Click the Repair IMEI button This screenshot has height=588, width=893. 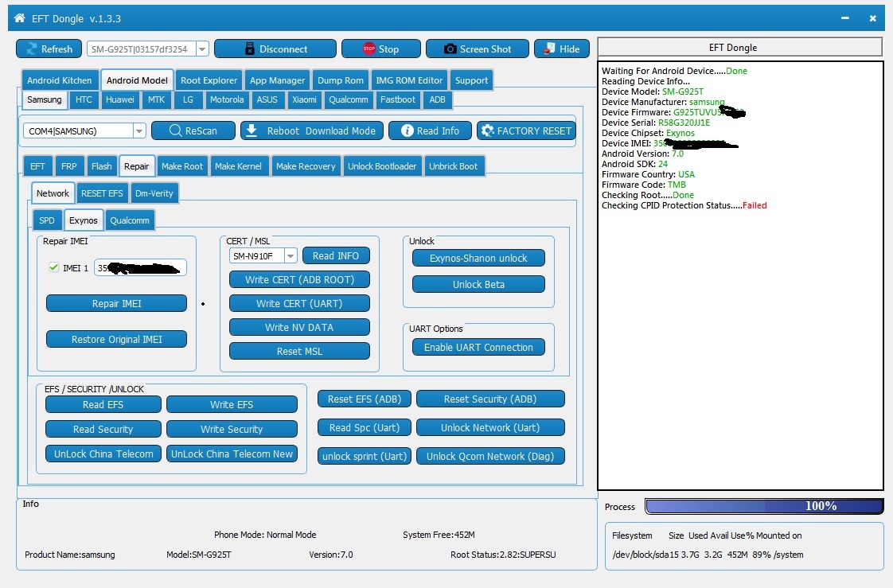point(116,303)
